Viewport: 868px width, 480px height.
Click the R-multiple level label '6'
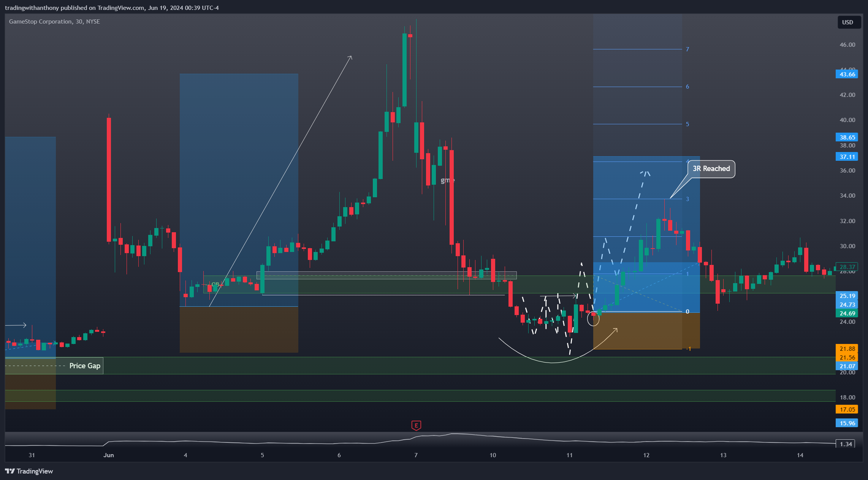[x=687, y=86]
